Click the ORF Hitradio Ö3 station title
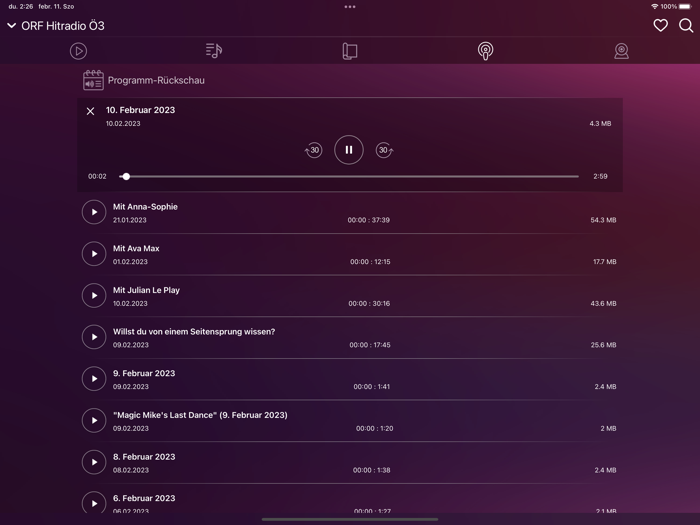Image resolution: width=700 pixels, height=525 pixels. (63, 26)
